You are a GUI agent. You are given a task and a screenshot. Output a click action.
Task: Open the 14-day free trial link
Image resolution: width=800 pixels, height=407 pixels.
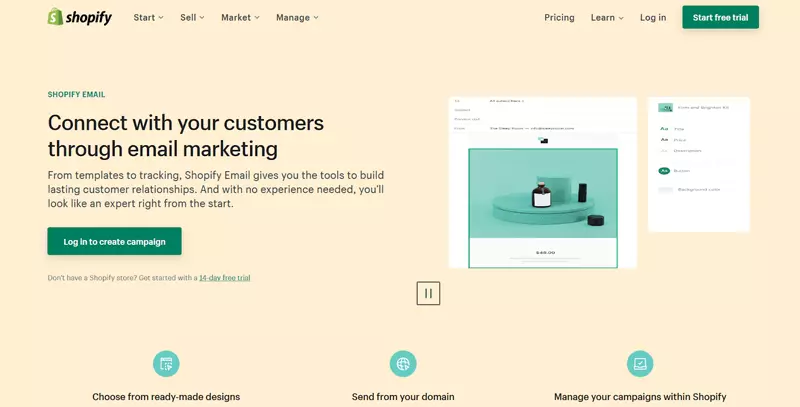[x=224, y=278]
